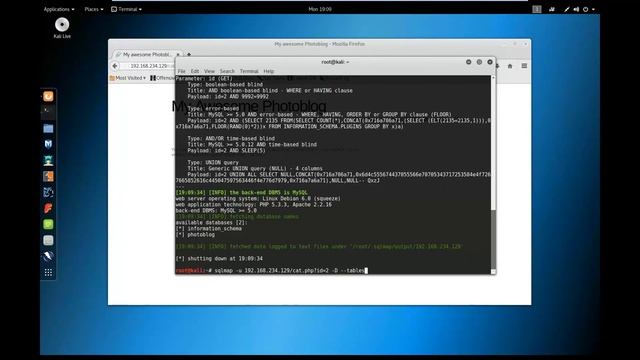The image size is (640, 360).
Task: Close the root@kali terminal window
Action: point(490,62)
